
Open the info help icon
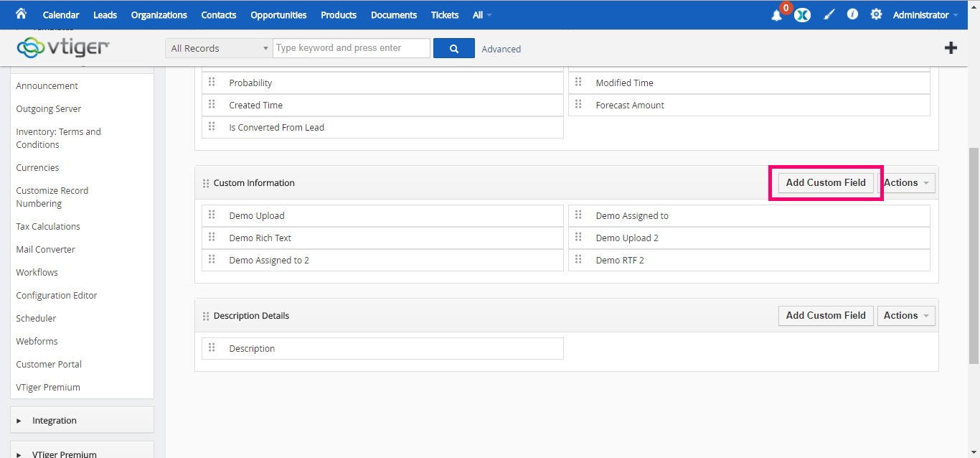pos(852,14)
